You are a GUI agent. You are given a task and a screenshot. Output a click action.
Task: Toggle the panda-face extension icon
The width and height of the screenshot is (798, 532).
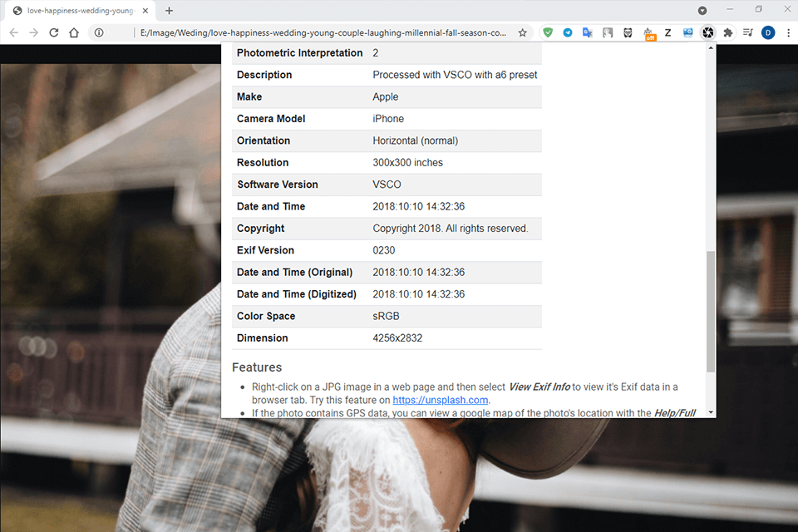tap(627, 32)
